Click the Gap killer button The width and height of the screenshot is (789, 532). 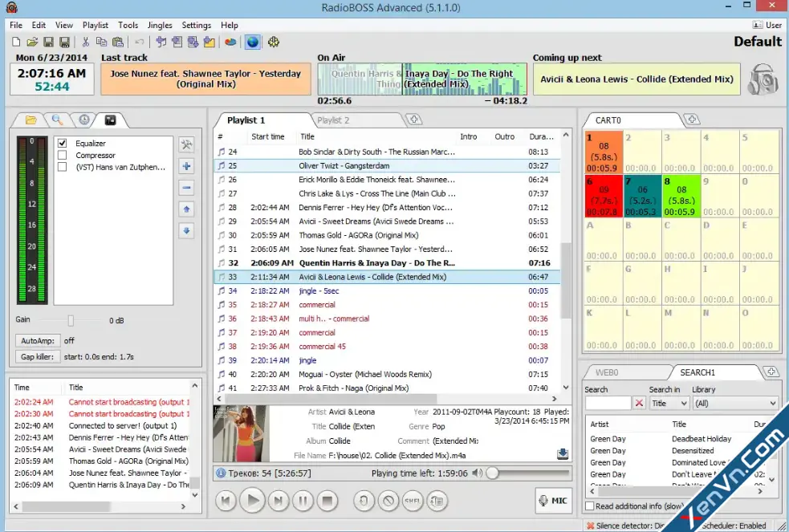tap(38, 356)
